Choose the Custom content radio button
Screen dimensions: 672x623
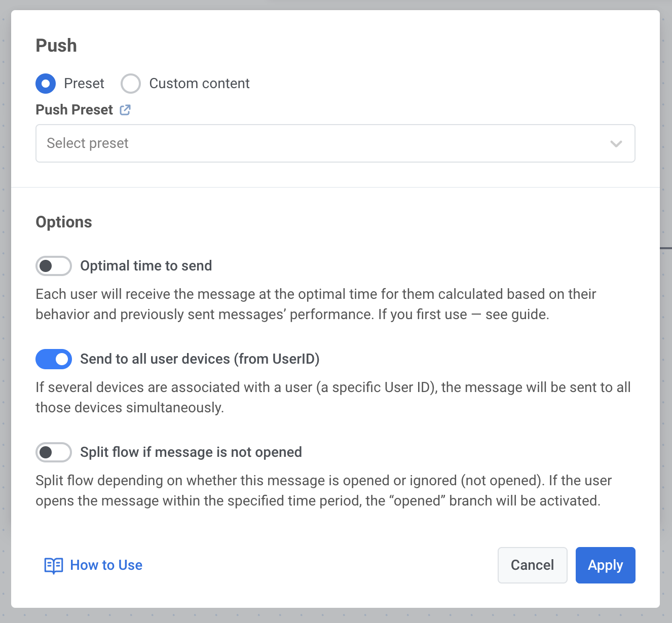[x=131, y=84]
